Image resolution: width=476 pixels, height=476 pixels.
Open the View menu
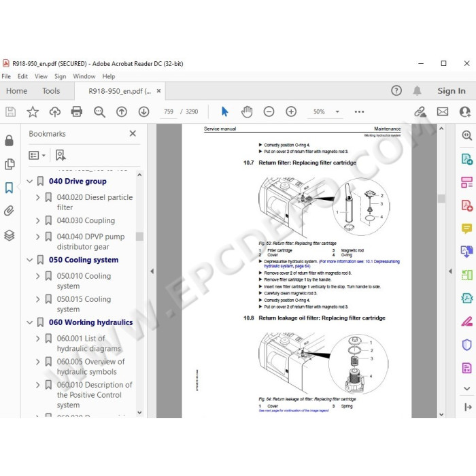[41, 76]
